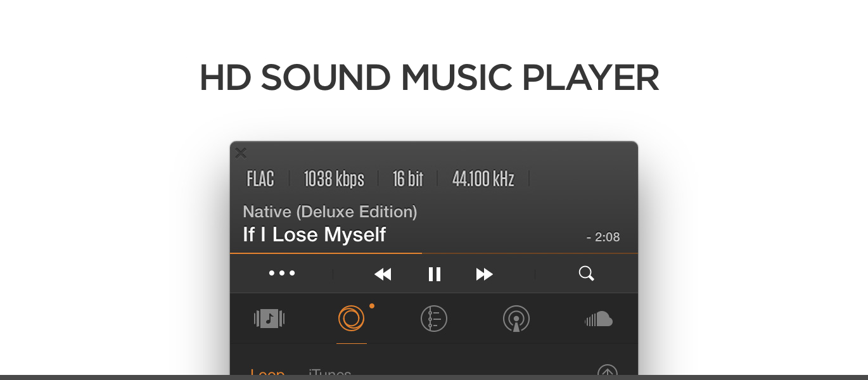Open the internet radio antenna icon
The image size is (868, 380).
(x=516, y=319)
